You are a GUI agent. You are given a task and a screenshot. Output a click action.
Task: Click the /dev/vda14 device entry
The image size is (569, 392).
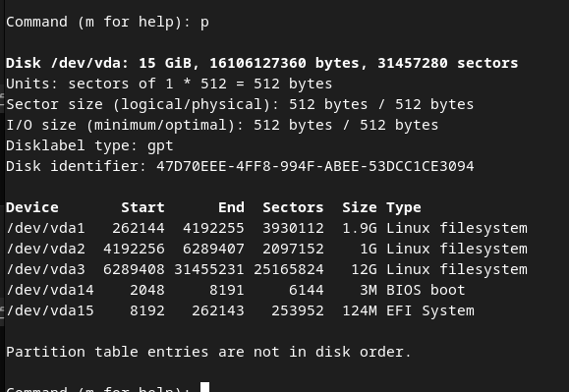pos(50,290)
